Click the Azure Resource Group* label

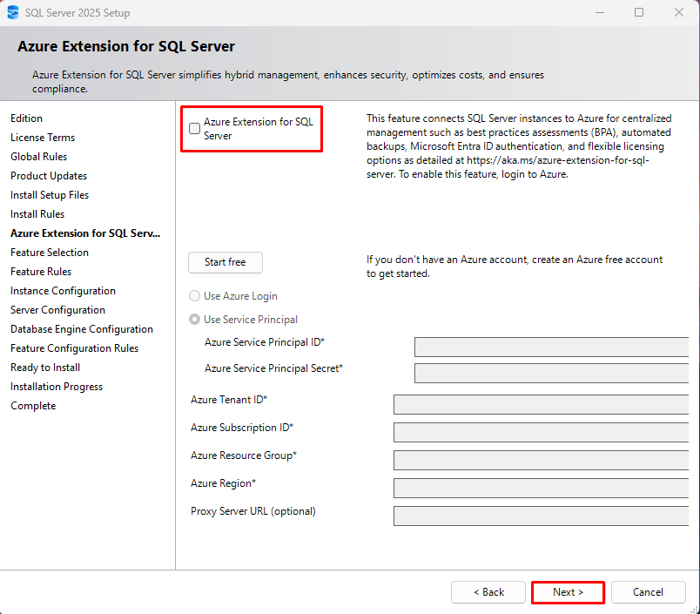pos(244,455)
